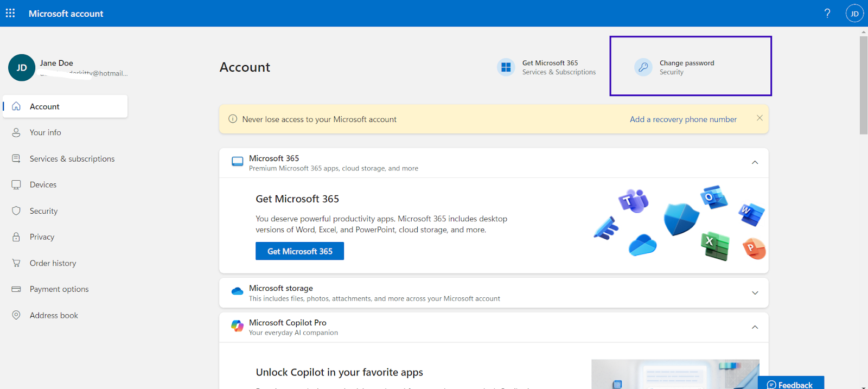The height and width of the screenshot is (389, 868).
Task: Click Add a recovery phone number link
Action: point(683,119)
